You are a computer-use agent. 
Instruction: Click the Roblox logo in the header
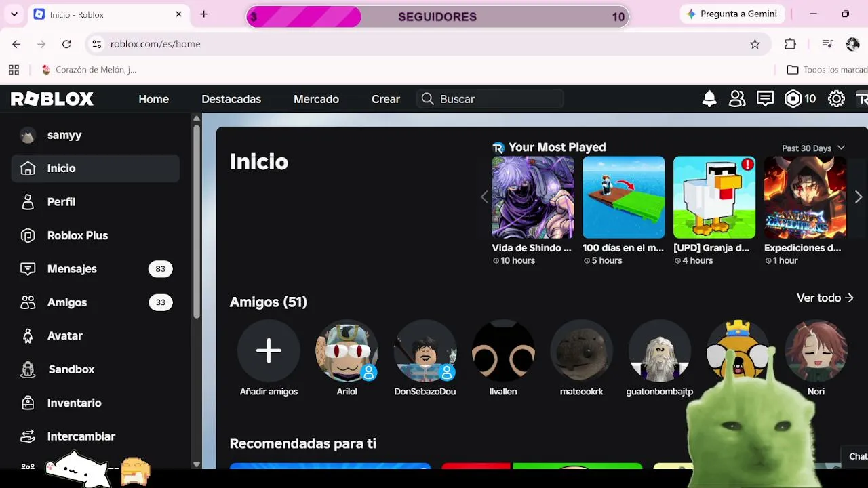52,99
